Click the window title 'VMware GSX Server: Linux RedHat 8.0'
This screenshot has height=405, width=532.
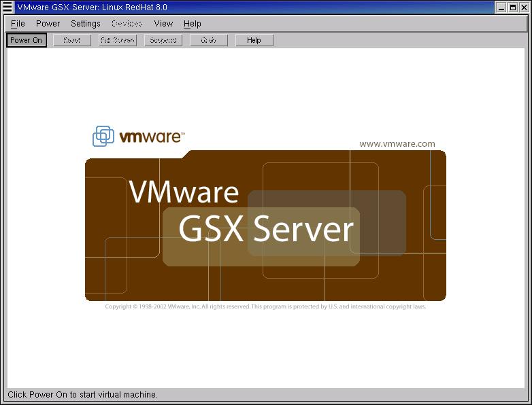(92, 7)
